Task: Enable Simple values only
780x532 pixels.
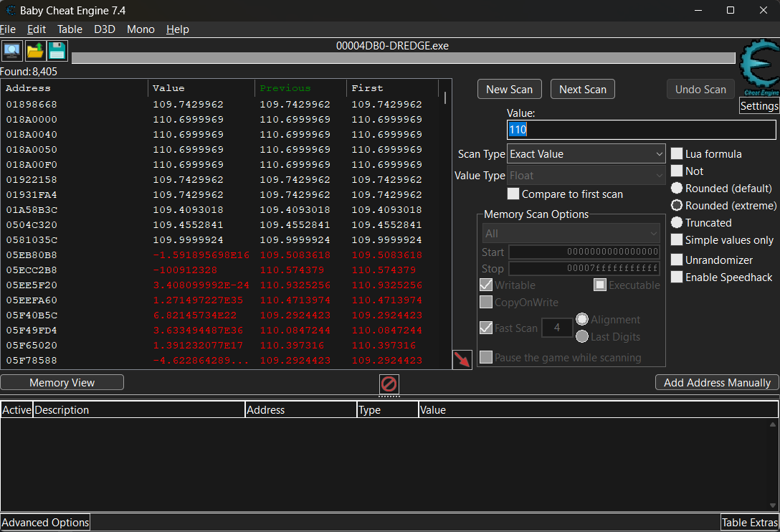Action: click(x=677, y=240)
